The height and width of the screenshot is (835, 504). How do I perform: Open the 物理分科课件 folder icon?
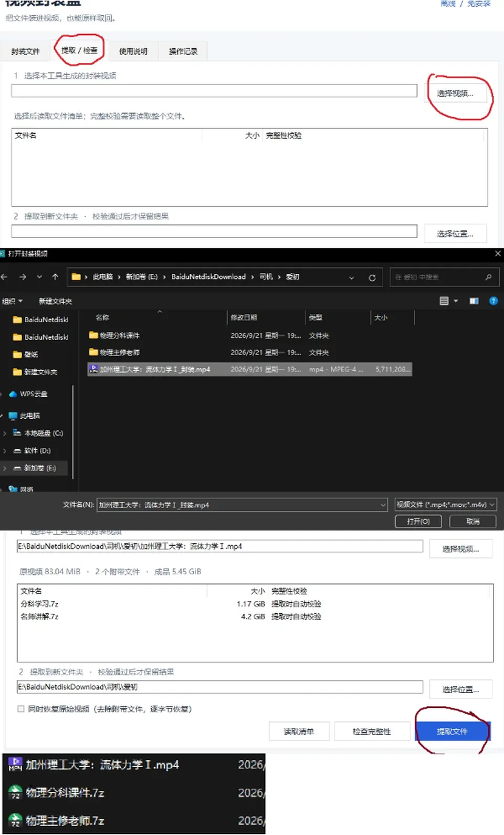coord(93,335)
